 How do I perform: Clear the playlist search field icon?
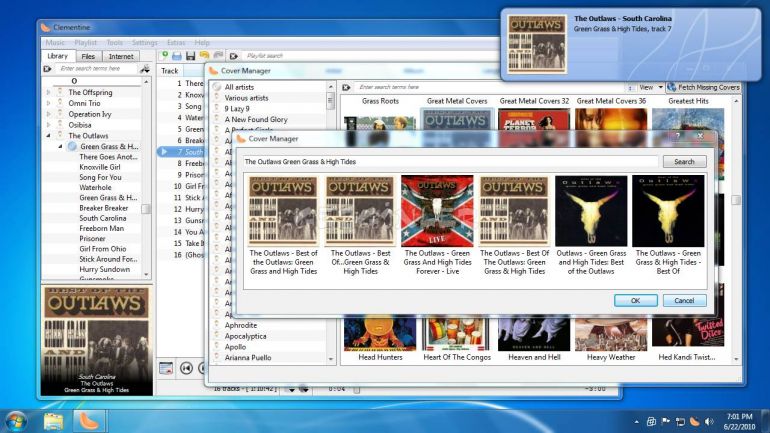coord(234,56)
